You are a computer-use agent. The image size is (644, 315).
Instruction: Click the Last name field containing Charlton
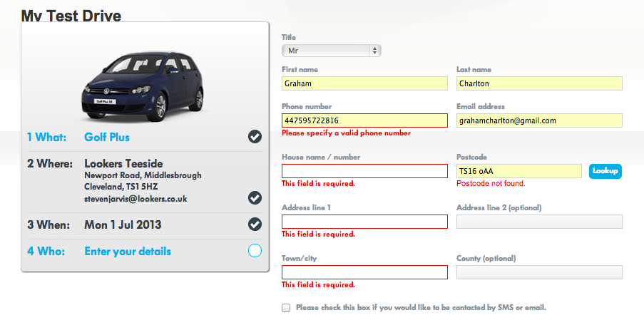click(539, 83)
